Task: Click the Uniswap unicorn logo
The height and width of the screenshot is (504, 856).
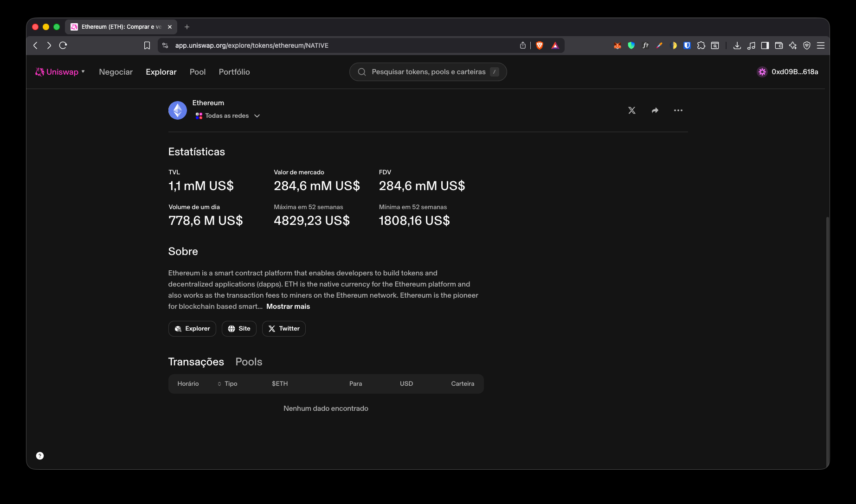Action: coord(40,72)
